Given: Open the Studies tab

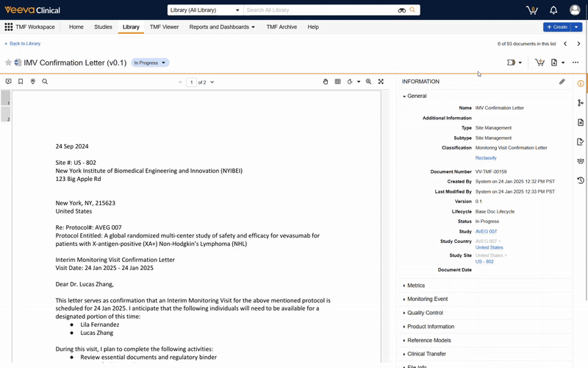Looking at the screenshot, I should (x=103, y=27).
